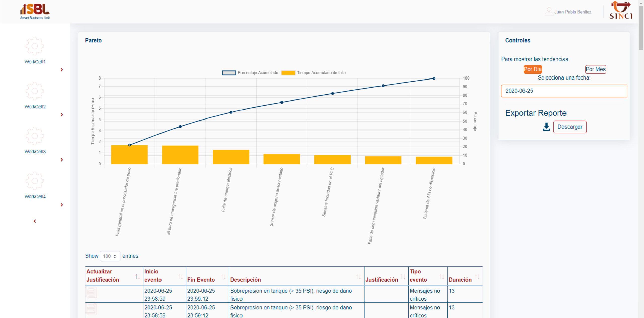The image size is (644, 318).
Task: Click Juan Pablo Benitez user name
Action: coord(573,12)
